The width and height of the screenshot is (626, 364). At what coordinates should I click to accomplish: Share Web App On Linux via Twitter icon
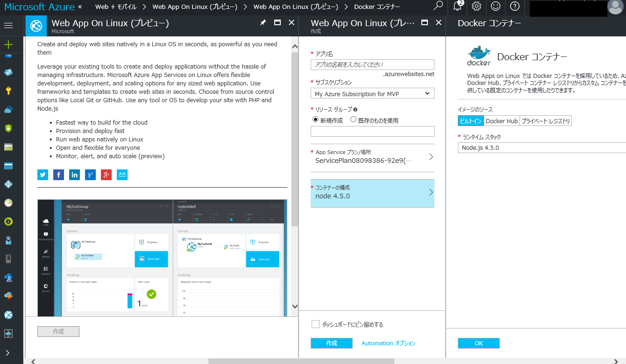pyautogui.click(x=43, y=175)
